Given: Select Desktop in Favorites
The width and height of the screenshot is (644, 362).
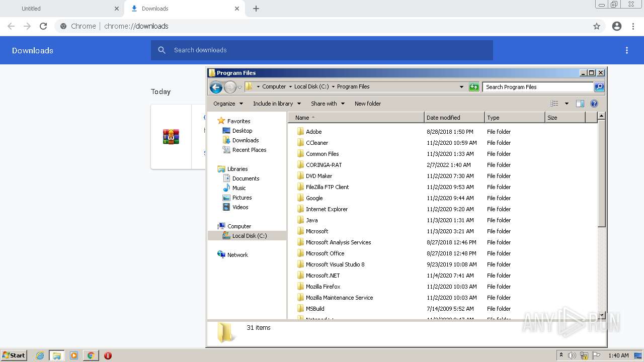Looking at the screenshot, I should click(242, 131).
